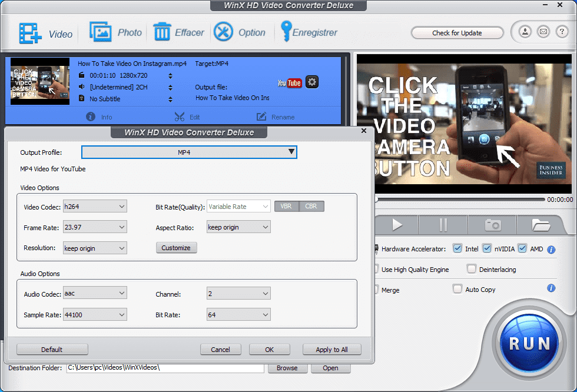Click Open next to destination folder

330,368
